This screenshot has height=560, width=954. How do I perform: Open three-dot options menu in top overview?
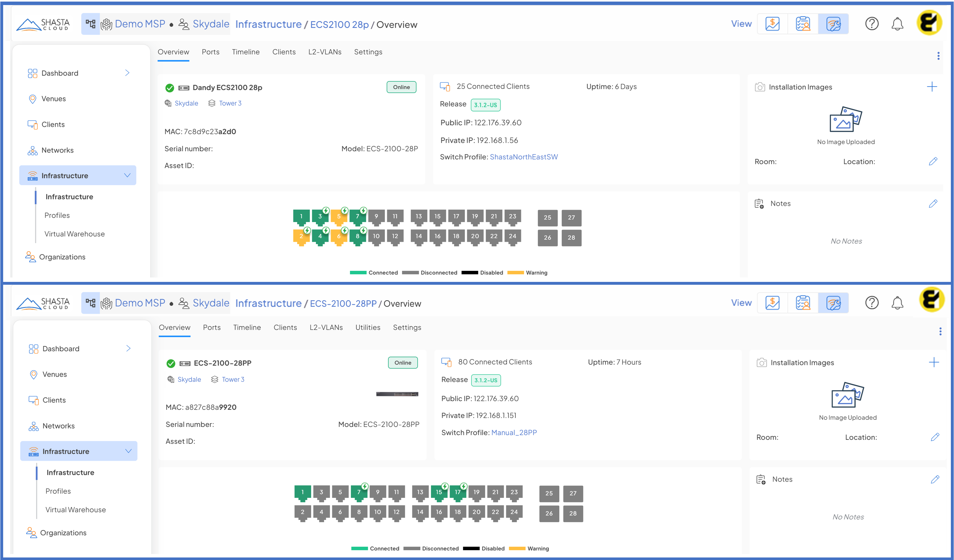[x=938, y=56]
